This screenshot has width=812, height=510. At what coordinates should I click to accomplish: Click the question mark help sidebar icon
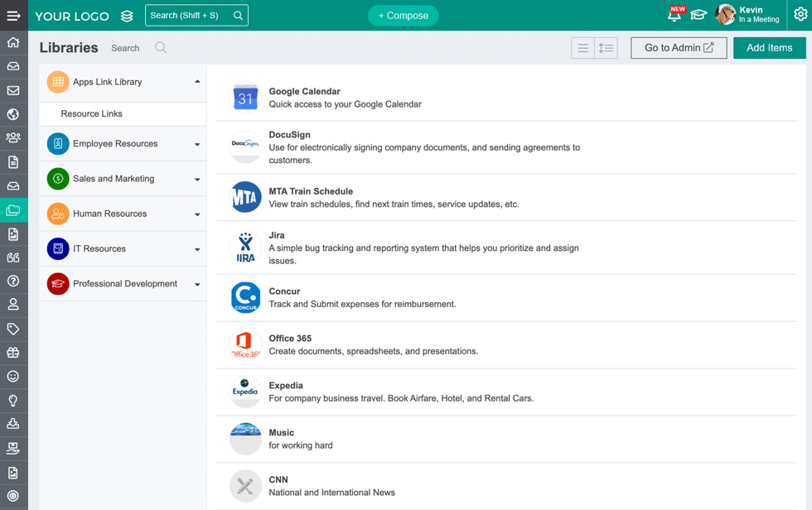13,281
